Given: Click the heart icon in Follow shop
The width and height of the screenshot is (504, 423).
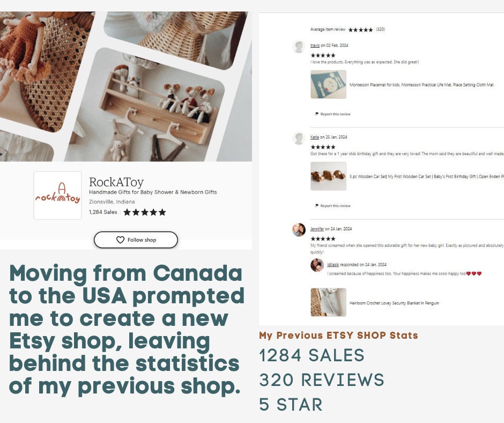Looking at the screenshot, I should coord(120,240).
